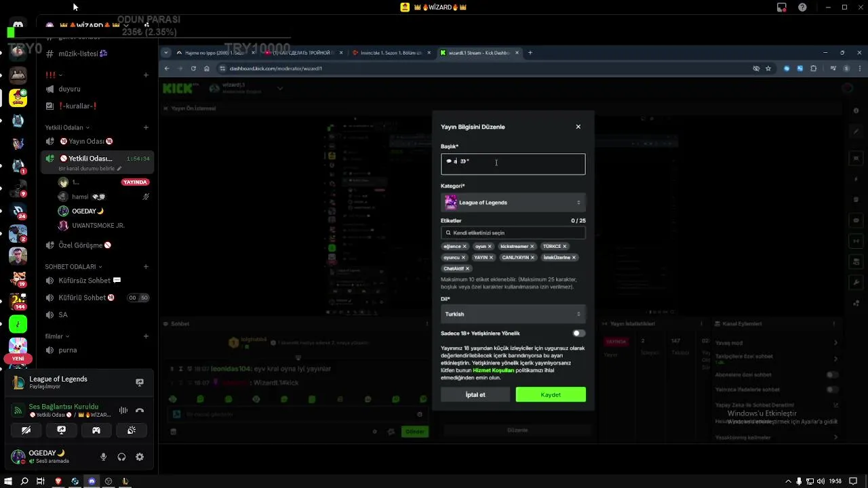Remove the oyun tag
The image size is (868, 488).
(490, 247)
